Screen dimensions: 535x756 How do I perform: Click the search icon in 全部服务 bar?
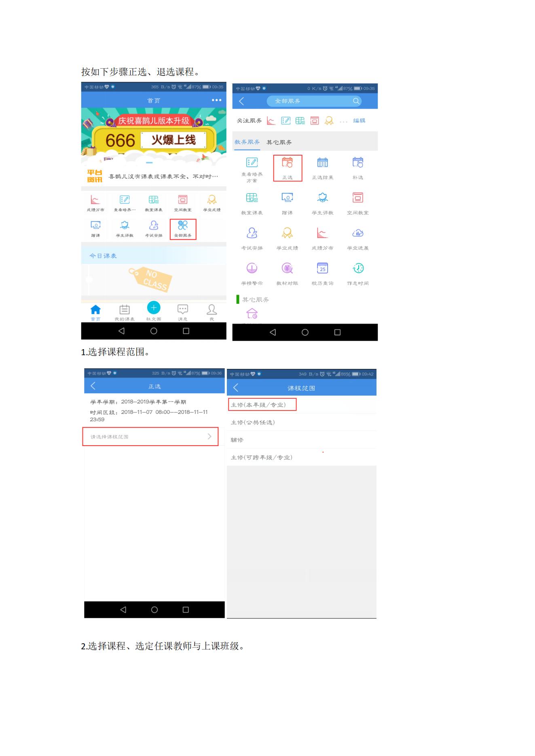click(x=356, y=101)
